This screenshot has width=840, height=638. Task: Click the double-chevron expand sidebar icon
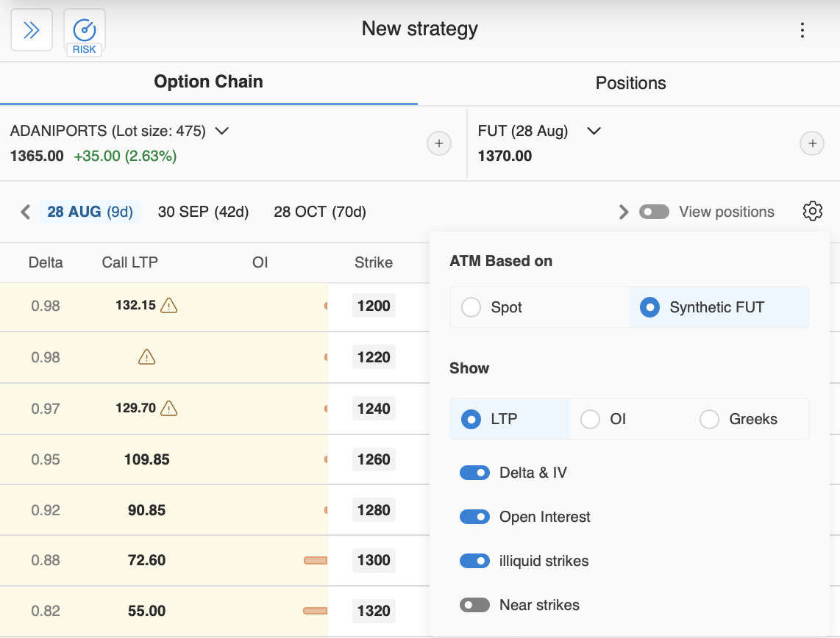(31, 30)
